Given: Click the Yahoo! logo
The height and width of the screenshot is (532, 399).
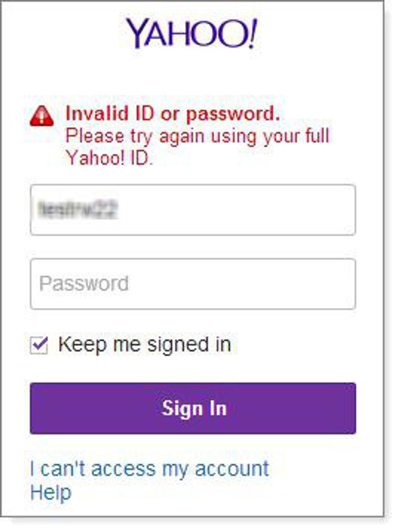Looking at the screenshot, I should pos(191,33).
